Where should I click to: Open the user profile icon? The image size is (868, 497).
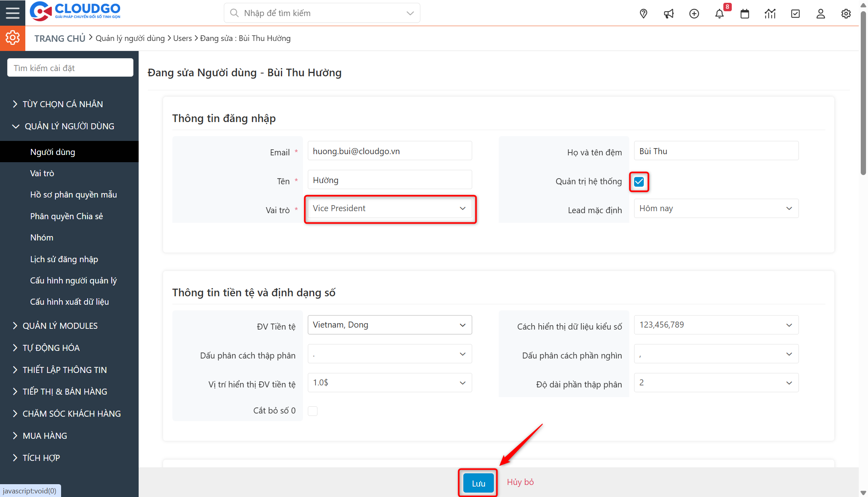[821, 14]
